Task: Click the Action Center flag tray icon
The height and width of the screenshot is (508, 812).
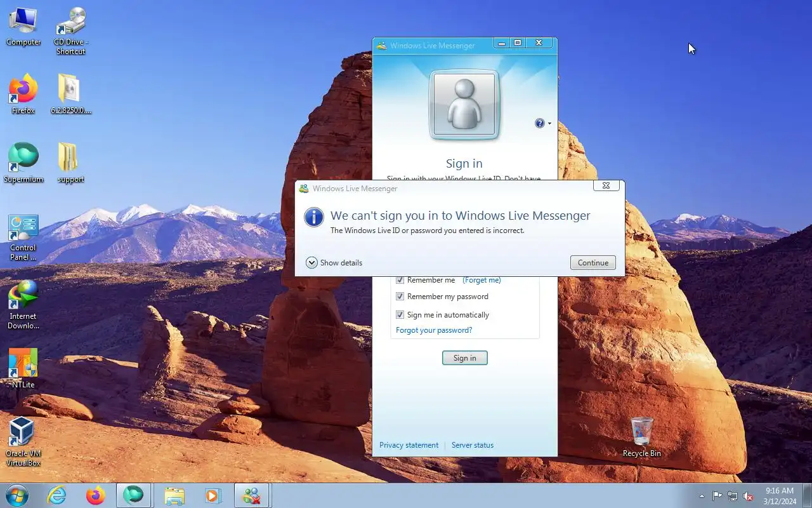Action: click(717, 496)
